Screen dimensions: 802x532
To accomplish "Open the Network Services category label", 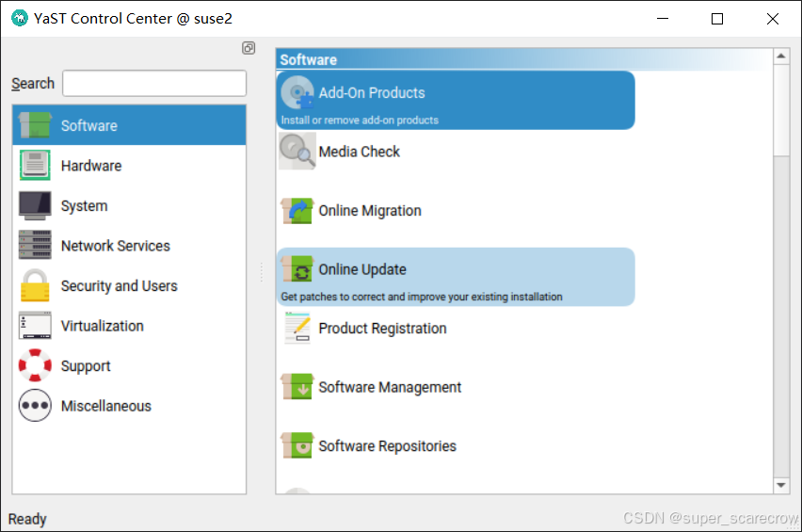I will tap(116, 246).
